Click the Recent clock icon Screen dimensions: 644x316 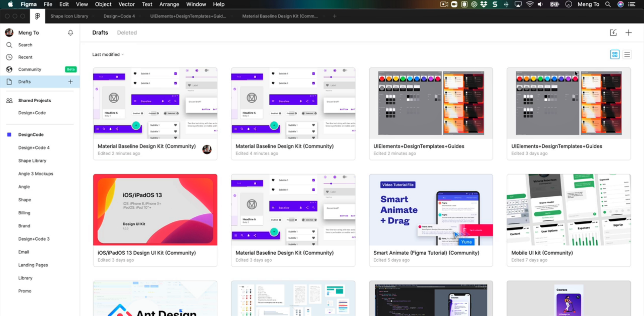pos(9,57)
